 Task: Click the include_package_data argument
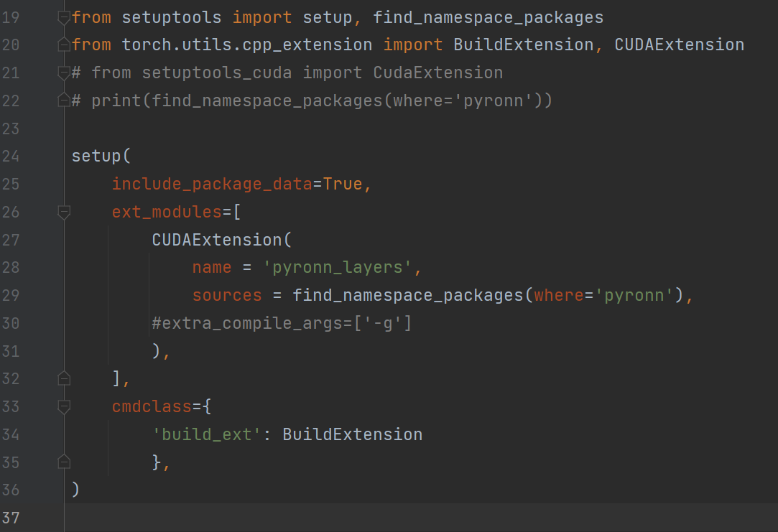212,184
